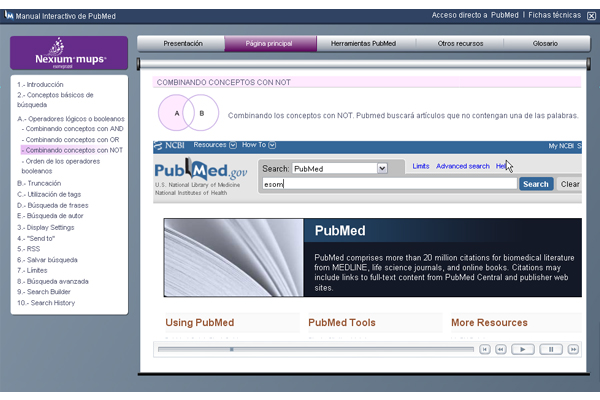Click the PubMed Tools heading
Image resolution: width=600 pixels, height=400 pixels.
point(342,322)
